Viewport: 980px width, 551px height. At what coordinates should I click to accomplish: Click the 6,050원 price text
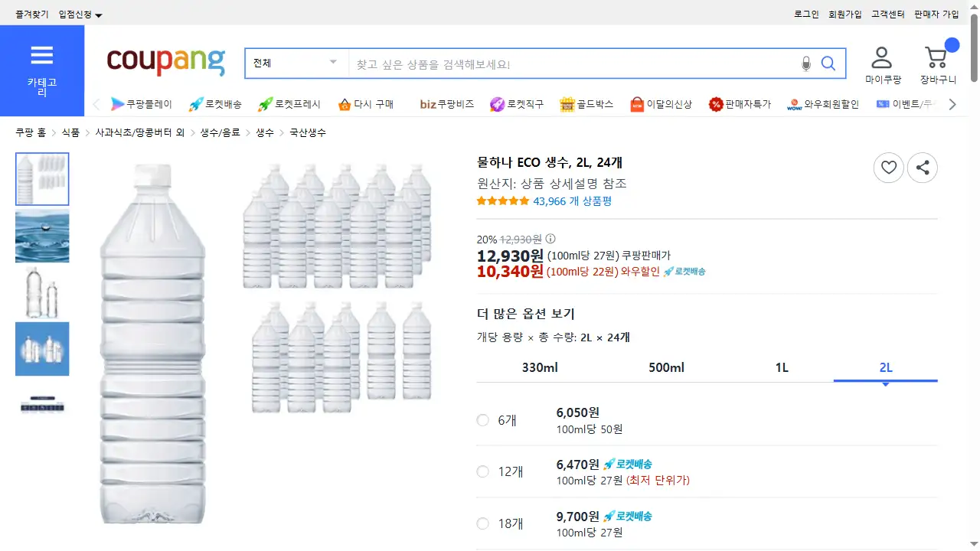(x=578, y=412)
